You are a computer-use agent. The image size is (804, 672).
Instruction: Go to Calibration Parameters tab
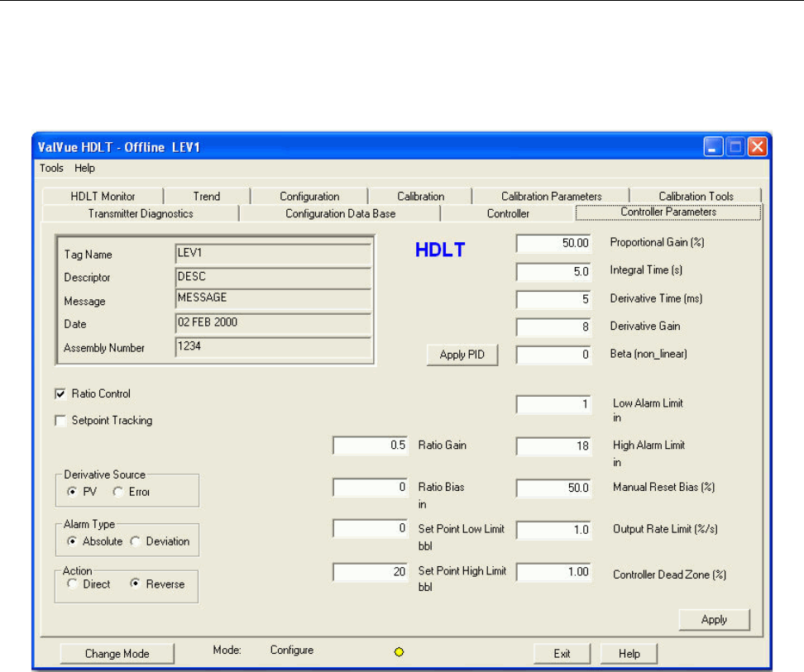[x=551, y=196]
